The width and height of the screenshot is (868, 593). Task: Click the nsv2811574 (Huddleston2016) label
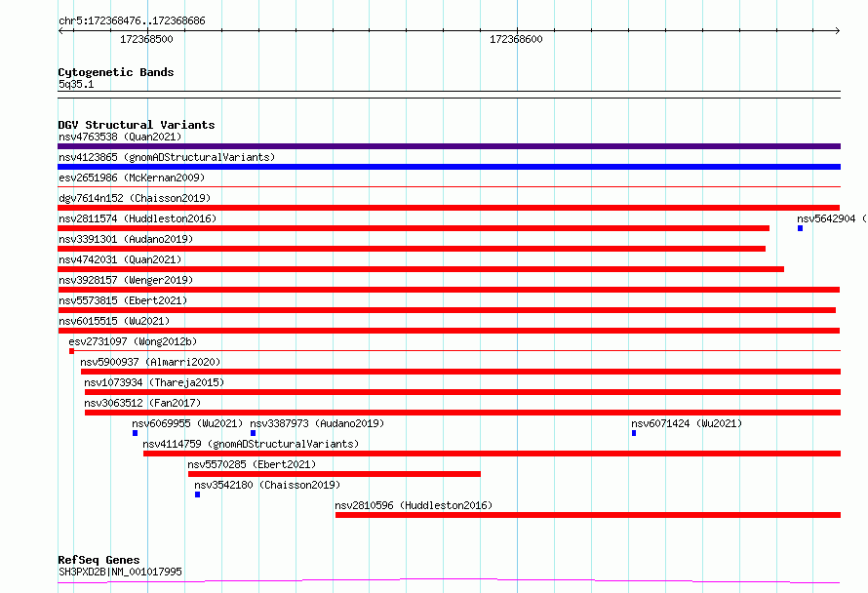coord(138,218)
